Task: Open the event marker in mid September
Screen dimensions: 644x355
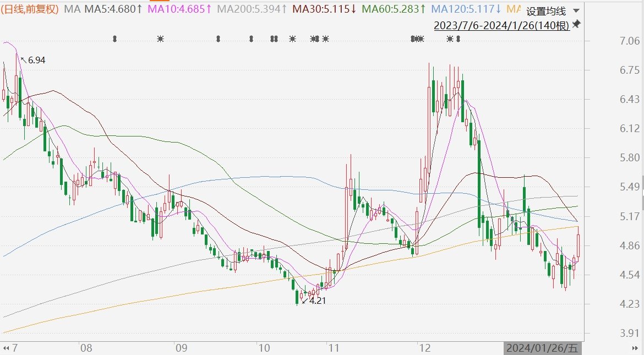Action: (218, 39)
